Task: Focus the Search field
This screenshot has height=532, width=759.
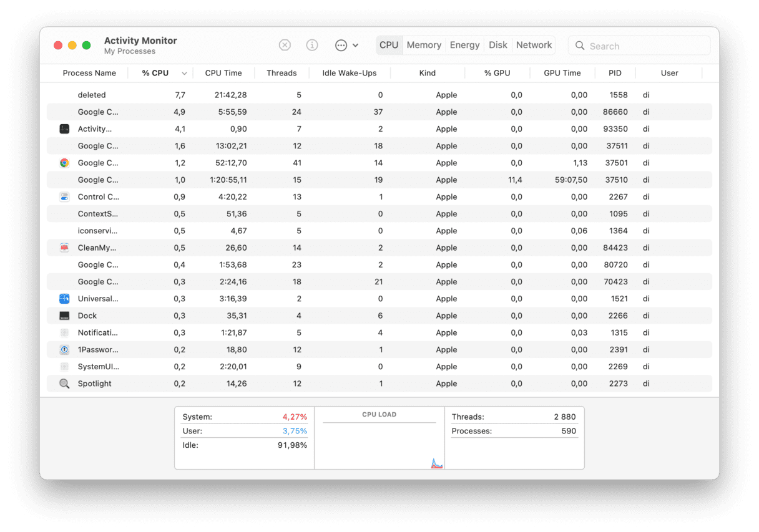Action: [x=639, y=46]
